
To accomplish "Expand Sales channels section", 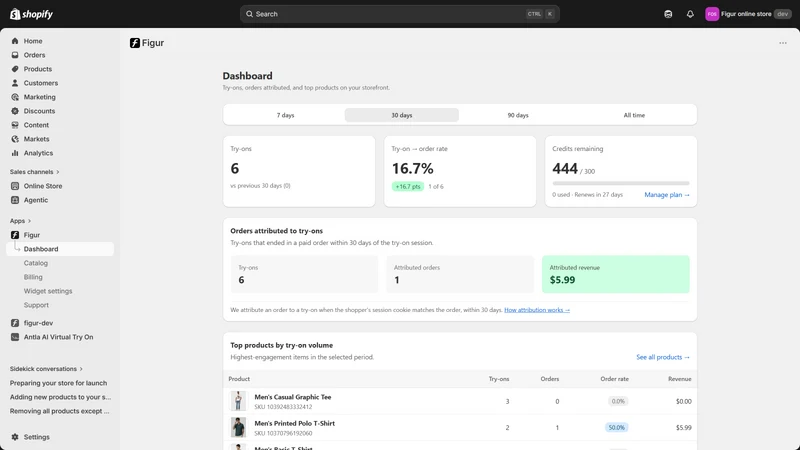I will coord(35,172).
